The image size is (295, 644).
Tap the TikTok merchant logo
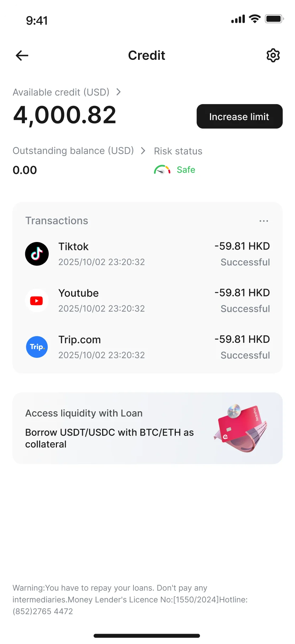[x=37, y=254]
